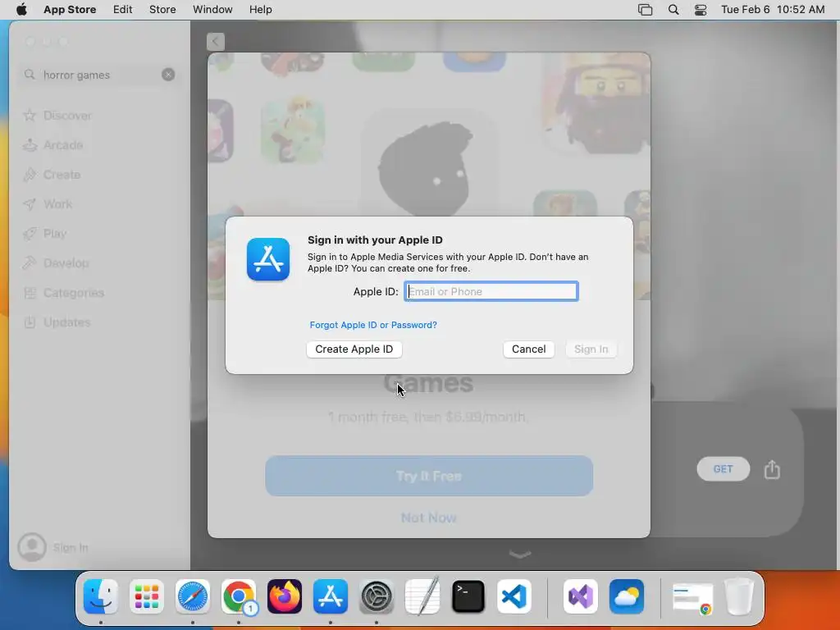Screen dimensions: 840x630
Task: Open Terminal from the Dock
Action: [468, 596]
